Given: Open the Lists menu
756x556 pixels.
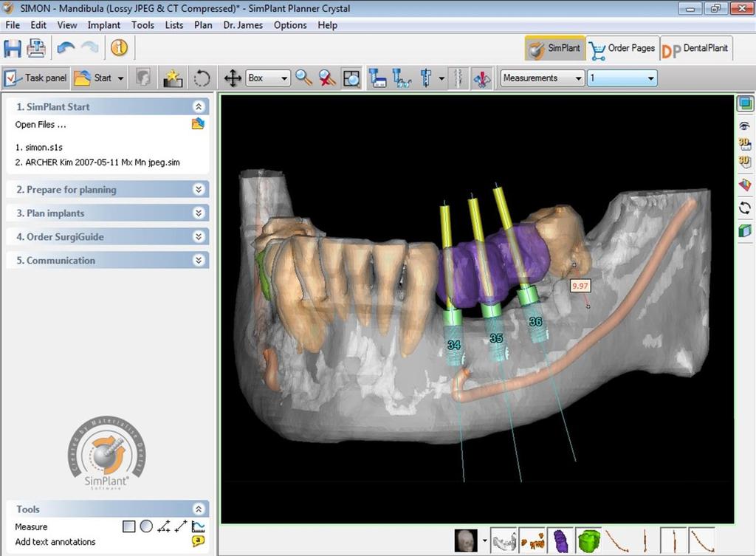Looking at the screenshot, I should click(174, 25).
